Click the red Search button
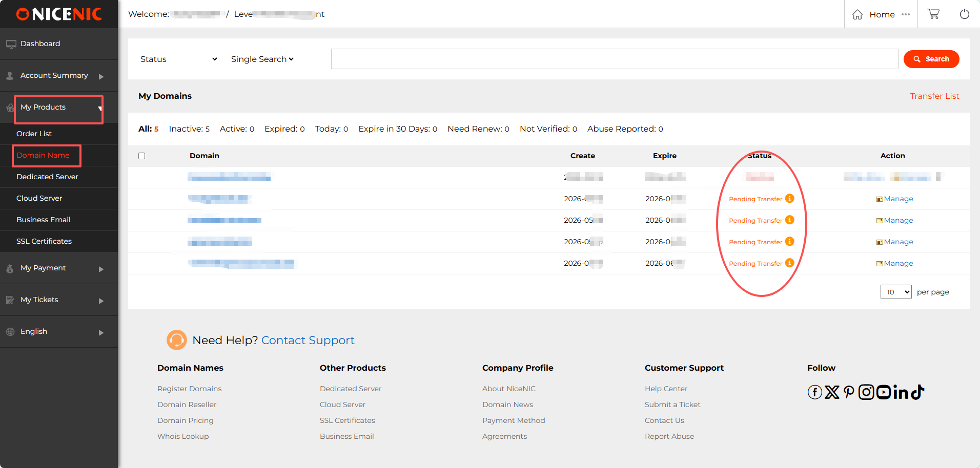The width and height of the screenshot is (980, 468). click(x=931, y=59)
